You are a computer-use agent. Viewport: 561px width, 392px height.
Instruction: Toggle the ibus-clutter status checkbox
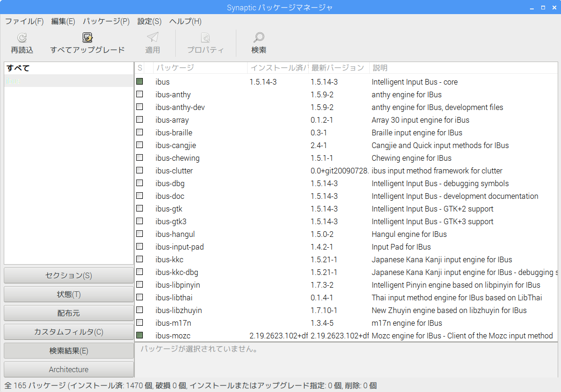click(x=140, y=171)
